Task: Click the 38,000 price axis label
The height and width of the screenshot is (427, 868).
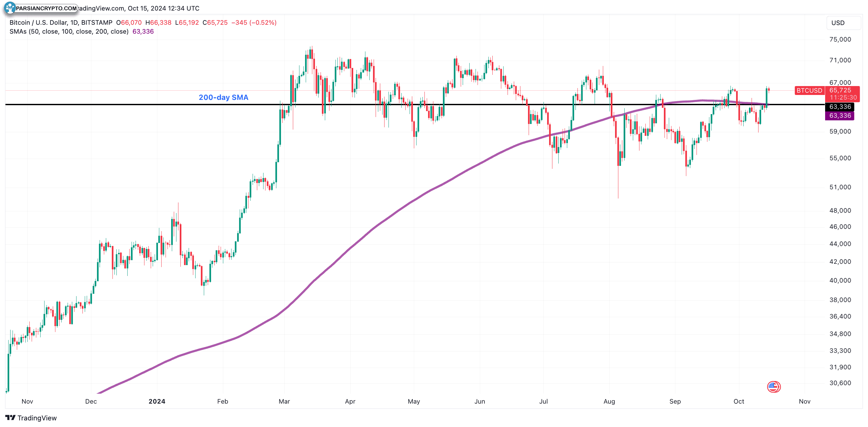Action: pyautogui.click(x=840, y=300)
